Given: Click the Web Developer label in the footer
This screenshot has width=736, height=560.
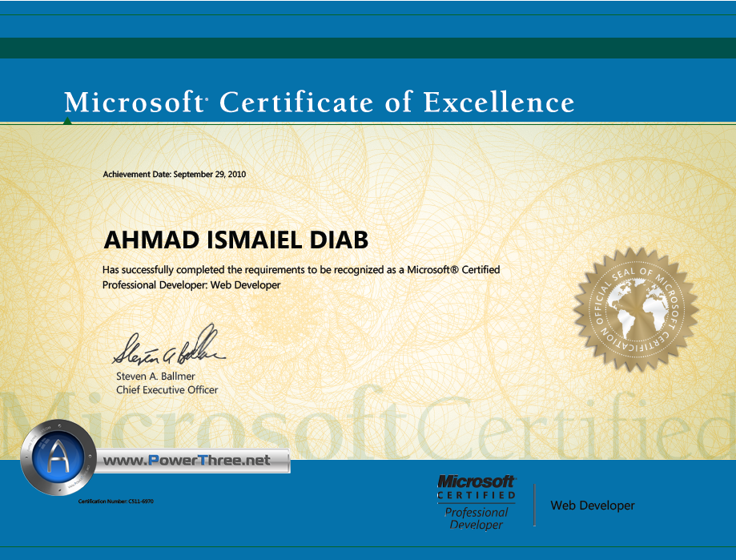Looking at the screenshot, I should (593, 506).
